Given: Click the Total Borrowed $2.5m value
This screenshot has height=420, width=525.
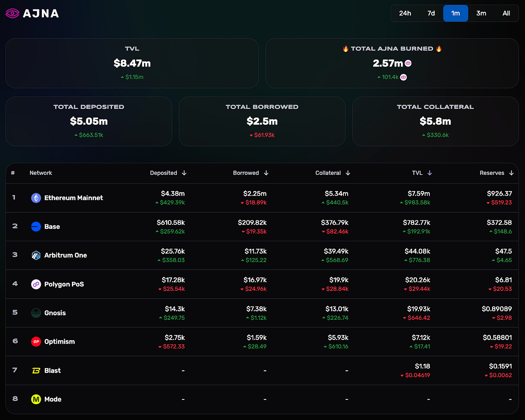Looking at the screenshot, I should (262, 121).
